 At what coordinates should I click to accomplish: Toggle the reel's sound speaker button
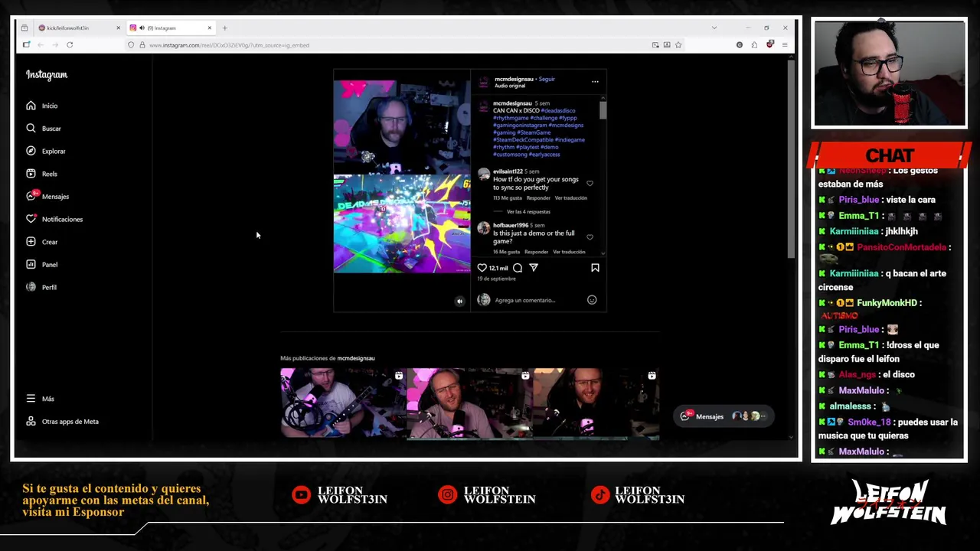pos(459,302)
